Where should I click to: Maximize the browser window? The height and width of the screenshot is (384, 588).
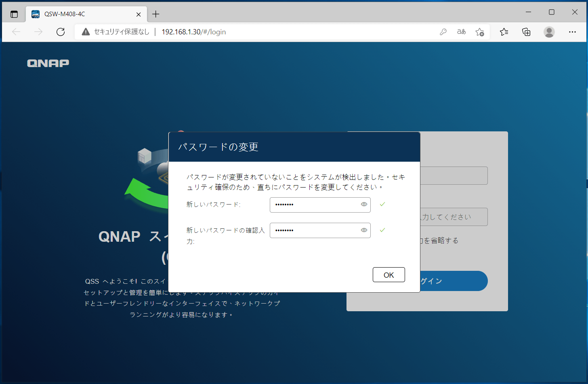(x=552, y=12)
